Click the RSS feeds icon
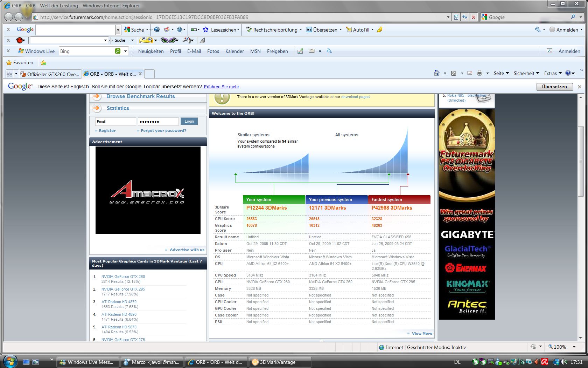Viewport: 588px width, 368px height. pyautogui.click(x=454, y=73)
